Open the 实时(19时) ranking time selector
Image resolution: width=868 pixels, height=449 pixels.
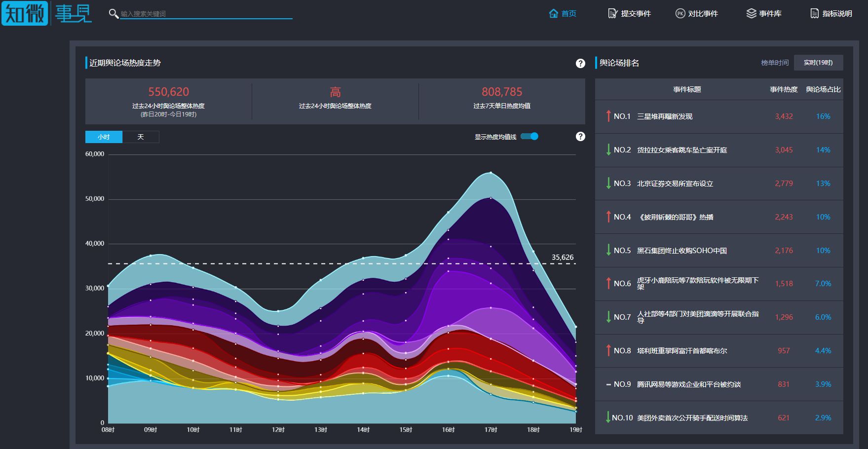tap(818, 63)
